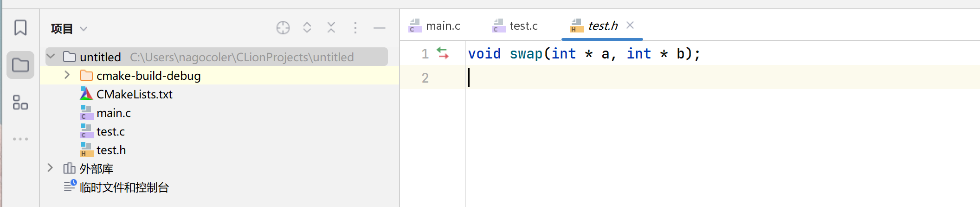
Task: Select main.c in project tree
Action: [114, 113]
